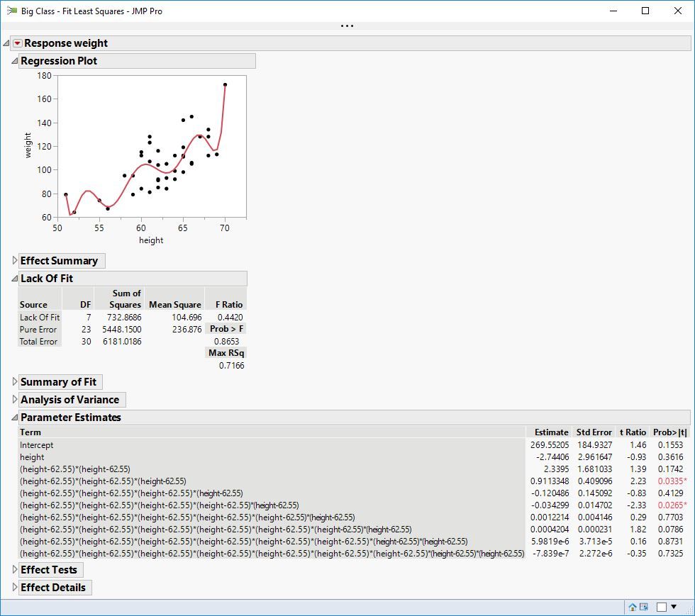695x616 pixels.
Task: Reveal hidden menu via three-dots bar
Action: pyautogui.click(x=347, y=26)
